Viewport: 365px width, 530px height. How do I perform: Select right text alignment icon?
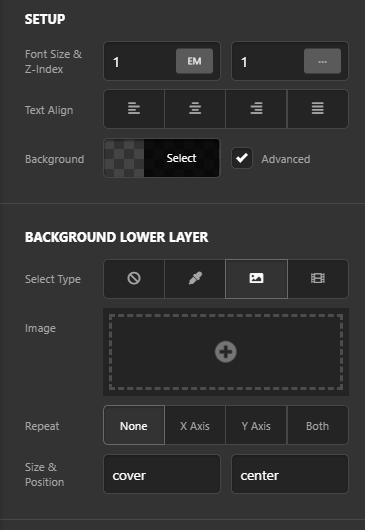(257, 109)
